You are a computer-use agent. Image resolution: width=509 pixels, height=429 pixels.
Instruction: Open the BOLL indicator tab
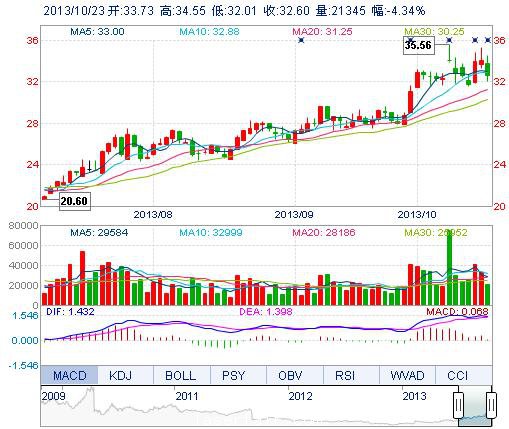(x=182, y=375)
